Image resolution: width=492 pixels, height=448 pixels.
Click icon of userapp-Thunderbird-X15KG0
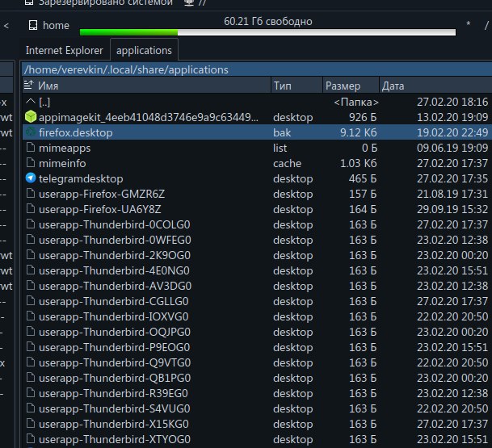point(31,424)
